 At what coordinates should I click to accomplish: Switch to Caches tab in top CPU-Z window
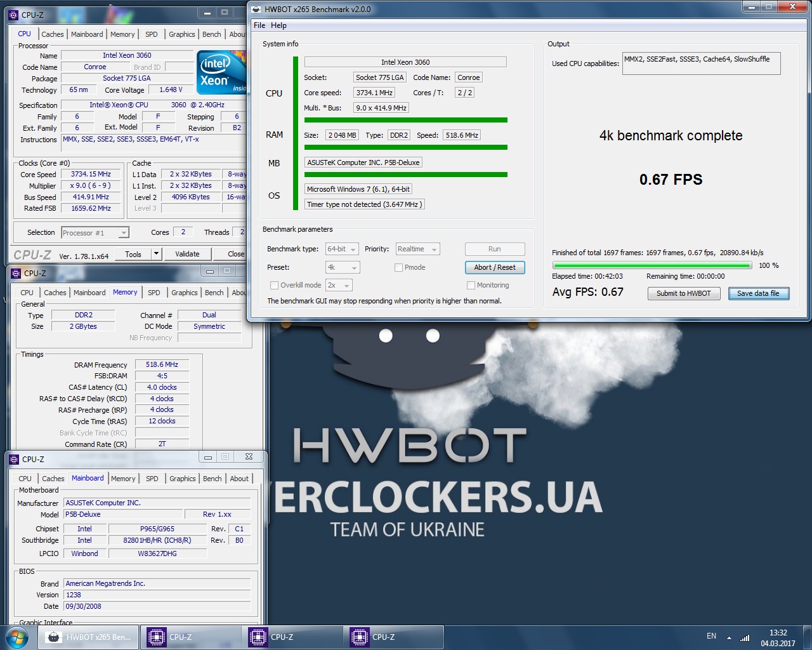(53, 34)
